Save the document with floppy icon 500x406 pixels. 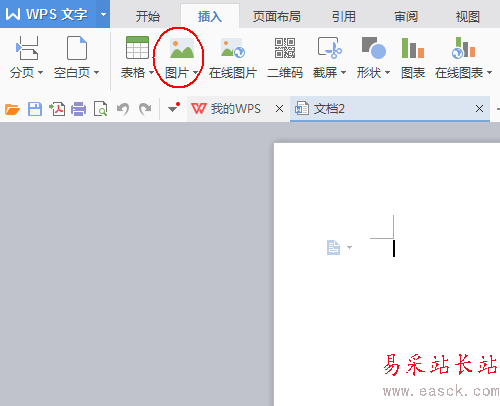(x=35, y=109)
